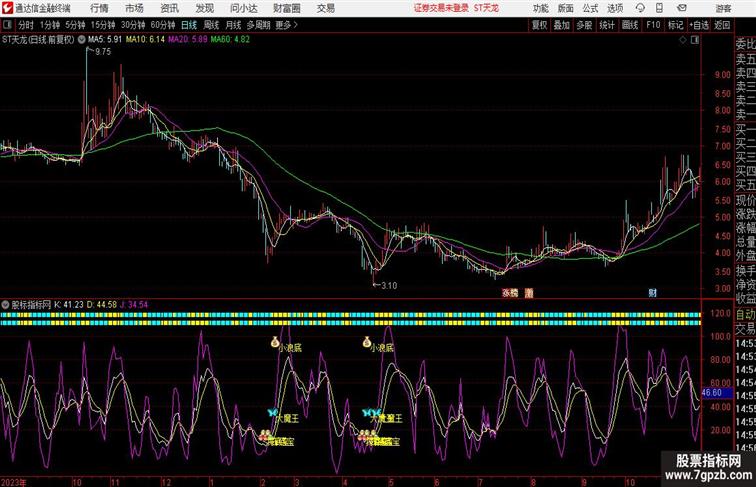The image size is (756, 487).
Task: Click the 叠加 overlay button
Action: pyautogui.click(x=562, y=25)
